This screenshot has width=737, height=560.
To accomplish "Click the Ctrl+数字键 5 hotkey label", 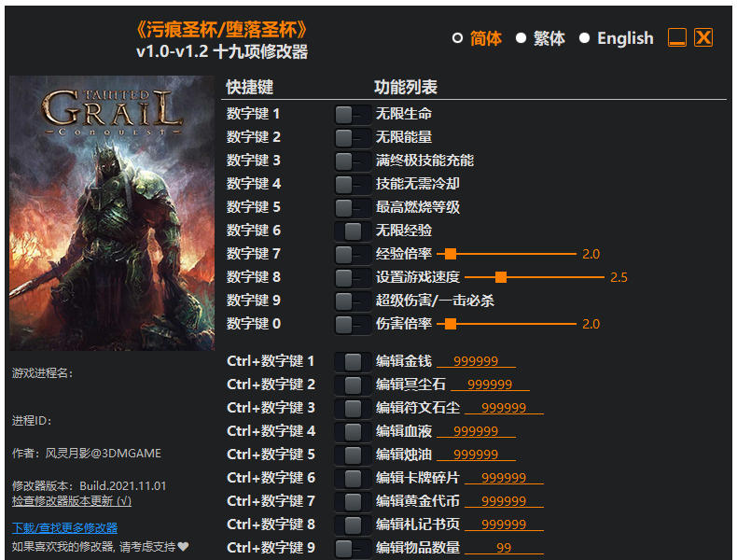I will pyautogui.click(x=271, y=455).
